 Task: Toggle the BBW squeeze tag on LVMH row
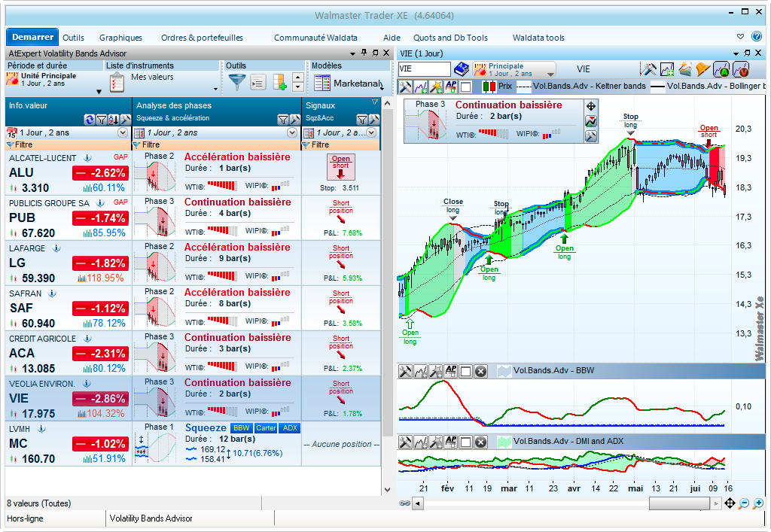[242, 428]
